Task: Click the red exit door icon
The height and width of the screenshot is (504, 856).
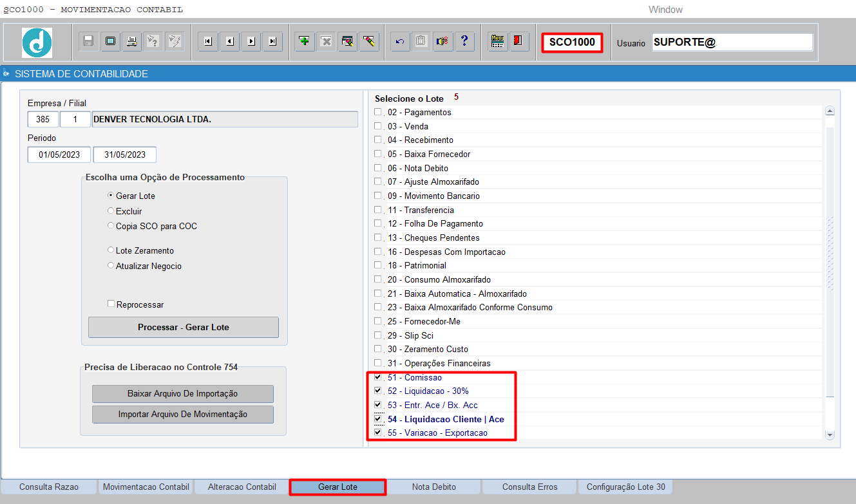Action: [518, 41]
